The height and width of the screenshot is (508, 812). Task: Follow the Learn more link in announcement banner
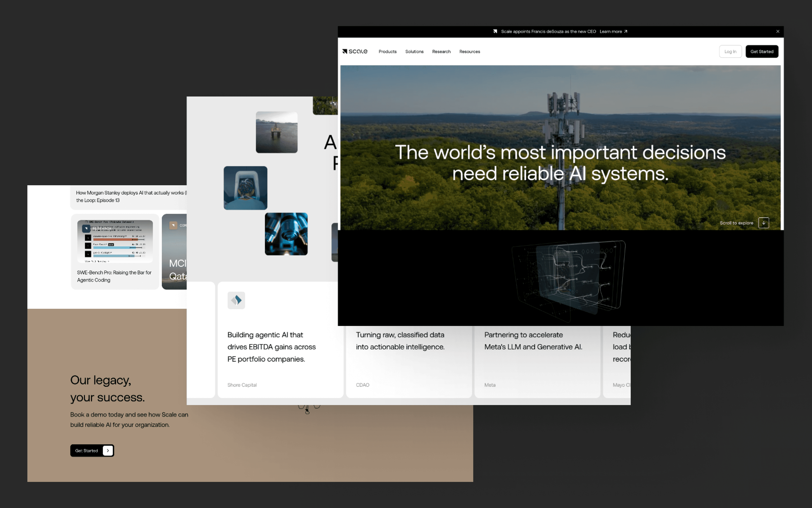point(613,32)
